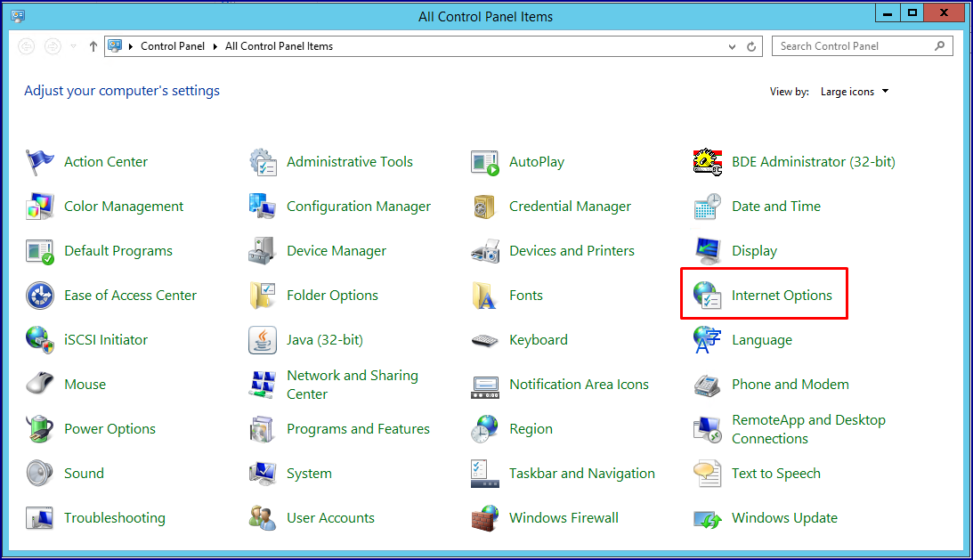Open the System computer icon
The width and height of the screenshot is (973, 560).
click(x=263, y=474)
